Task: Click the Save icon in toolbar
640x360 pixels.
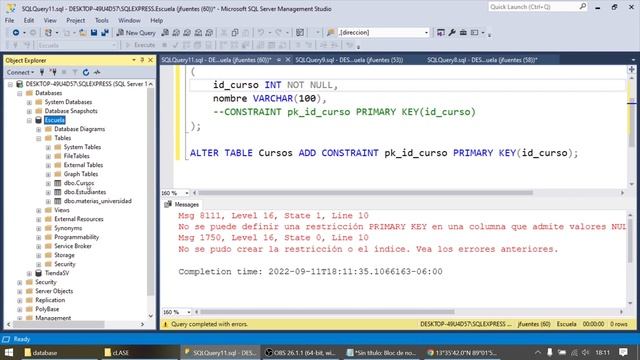Action: 94,33
